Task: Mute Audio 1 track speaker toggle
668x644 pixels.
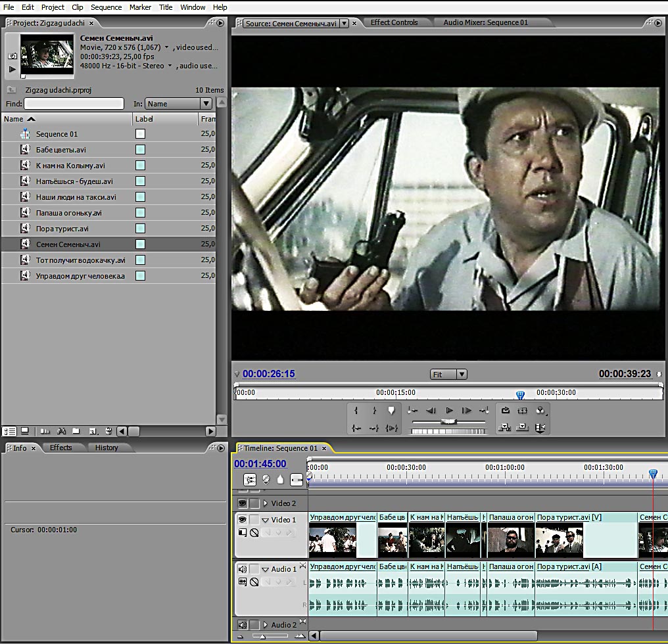Action: [x=243, y=569]
